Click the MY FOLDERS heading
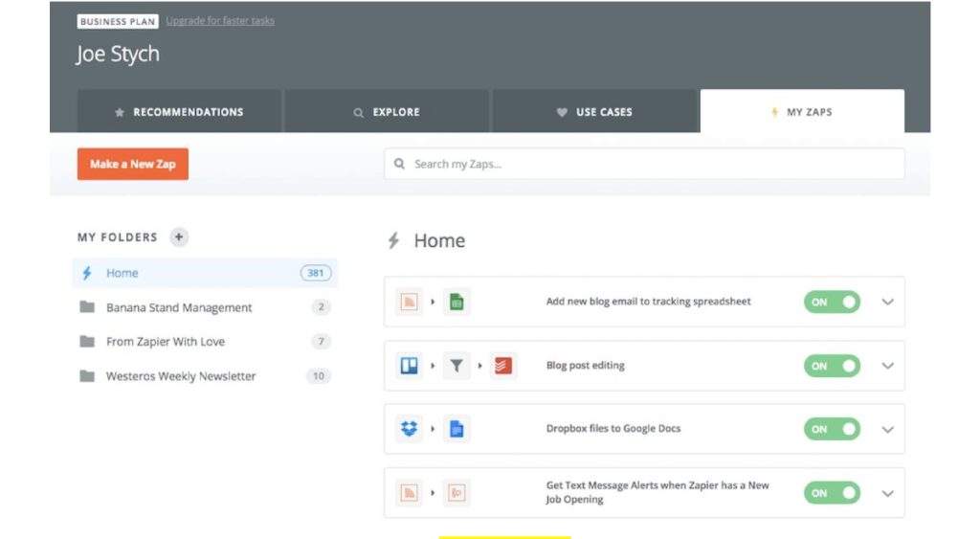The height and width of the screenshot is (539, 980). 118,237
